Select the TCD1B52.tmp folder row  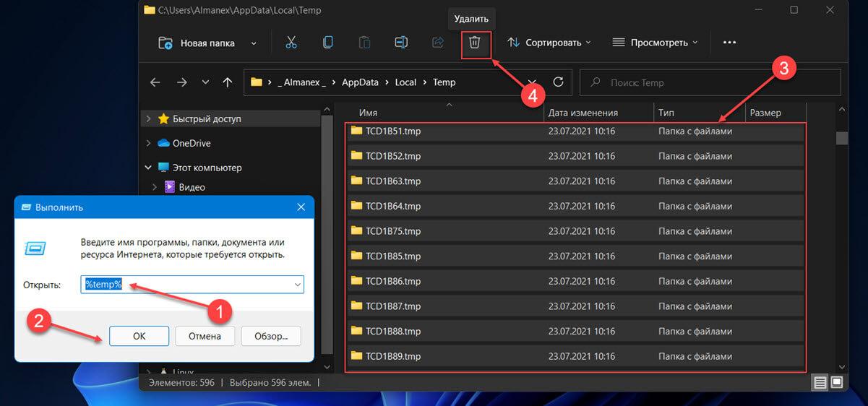click(575, 156)
